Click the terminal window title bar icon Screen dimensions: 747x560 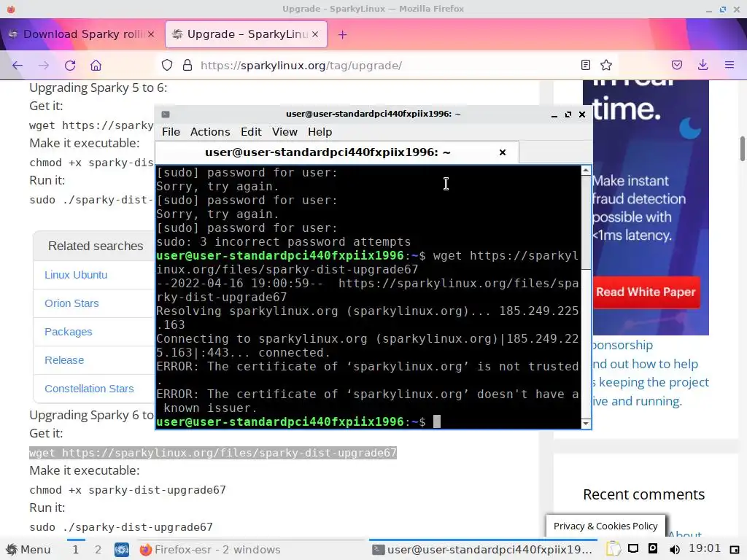pyautogui.click(x=166, y=114)
